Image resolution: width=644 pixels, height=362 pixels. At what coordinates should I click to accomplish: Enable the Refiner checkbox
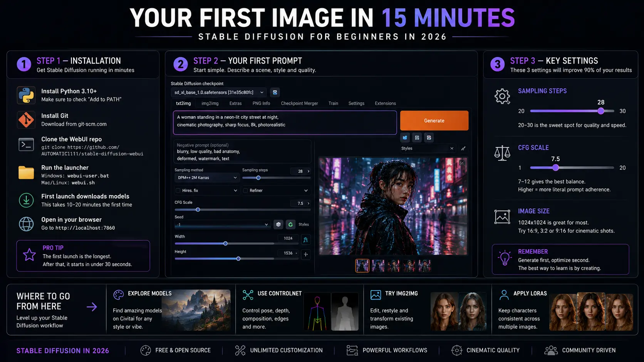point(245,190)
